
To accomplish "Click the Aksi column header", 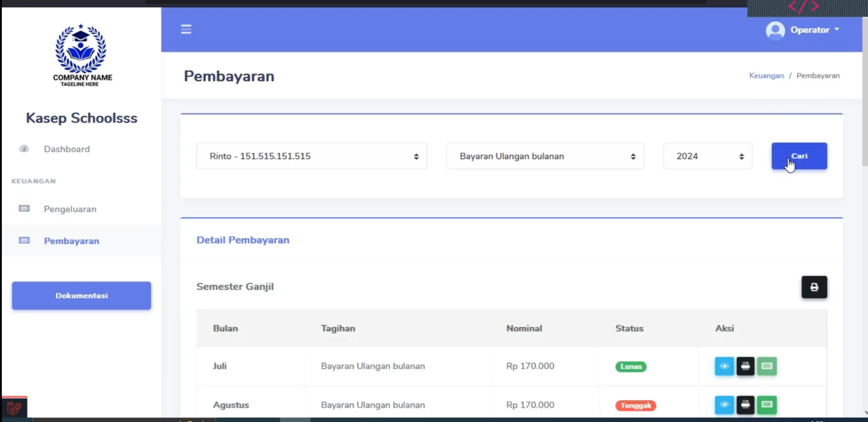I will [x=724, y=328].
